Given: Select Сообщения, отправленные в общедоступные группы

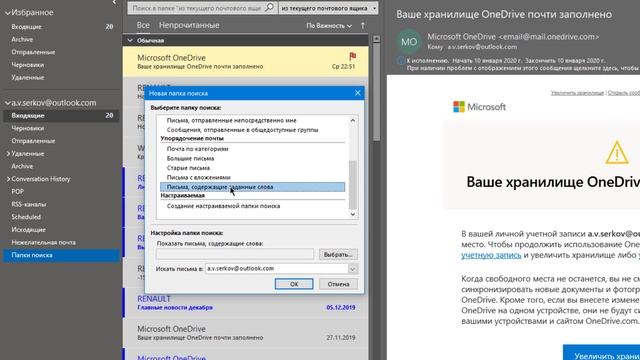Looking at the screenshot, I should [x=242, y=130].
